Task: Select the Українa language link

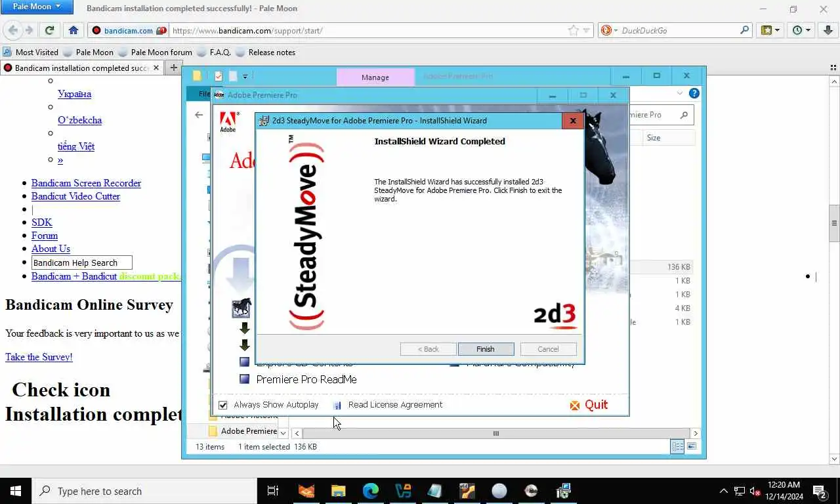Action: [74, 94]
